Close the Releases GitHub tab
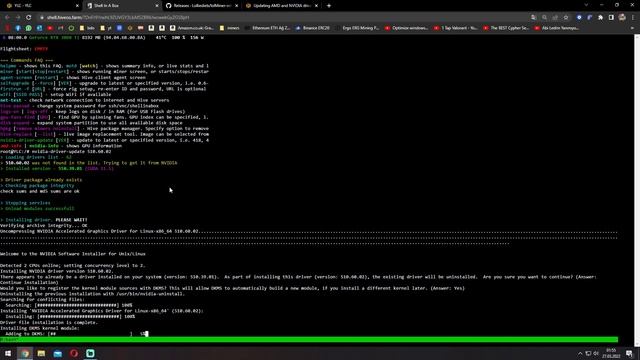 tap(236, 6)
